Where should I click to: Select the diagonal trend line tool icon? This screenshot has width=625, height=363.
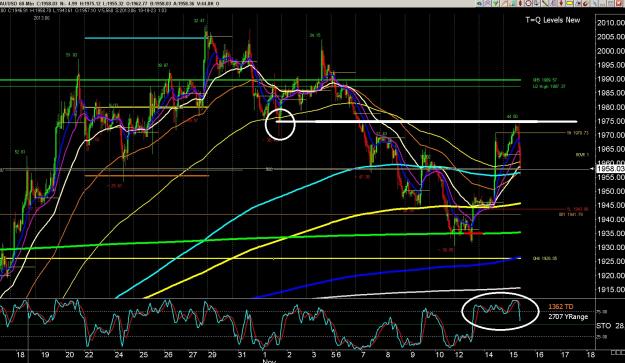(x=545, y=3)
